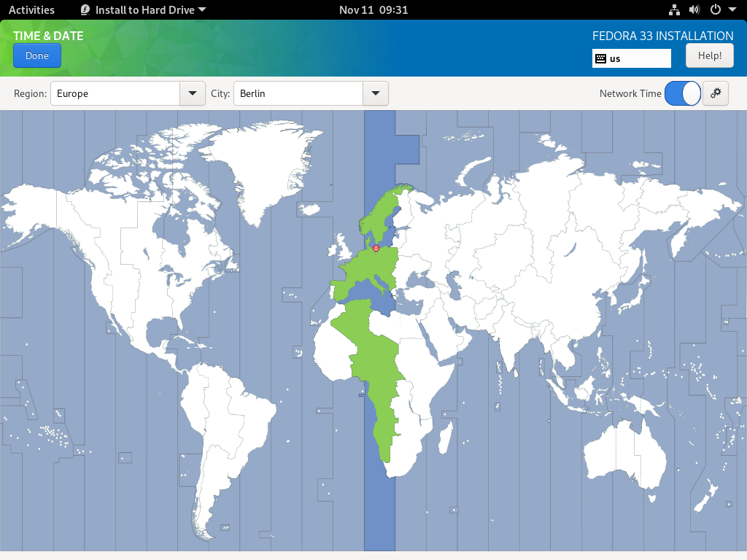Click the TIME & DATE heading
Viewport: 747px width, 560px height.
pos(48,36)
